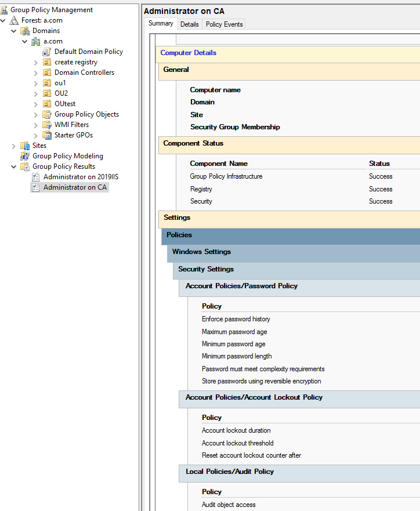Collapse the Policies section header
Image resolution: width=420 pixels, height=511 pixels.
click(x=291, y=237)
